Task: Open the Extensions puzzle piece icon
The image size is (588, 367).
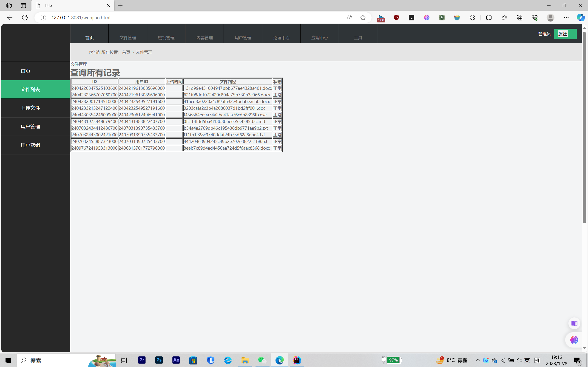Action: tap(472, 17)
